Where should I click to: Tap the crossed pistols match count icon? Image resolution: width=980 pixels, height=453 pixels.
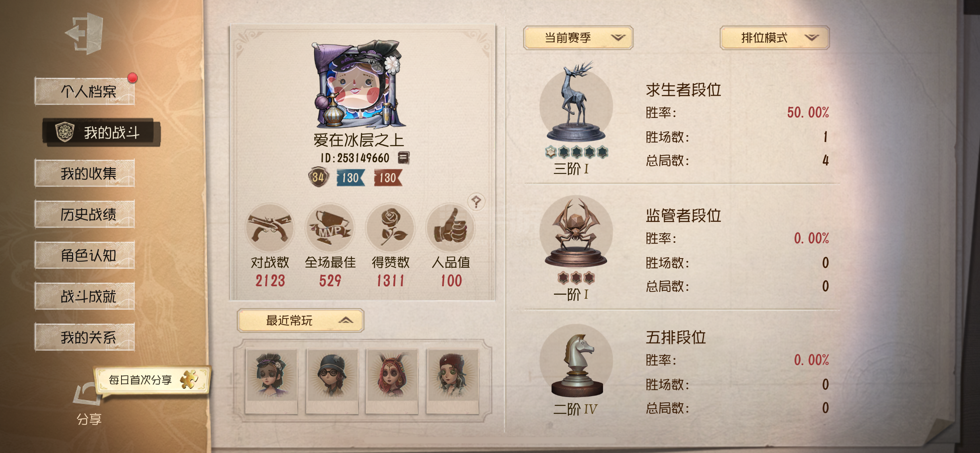point(270,228)
